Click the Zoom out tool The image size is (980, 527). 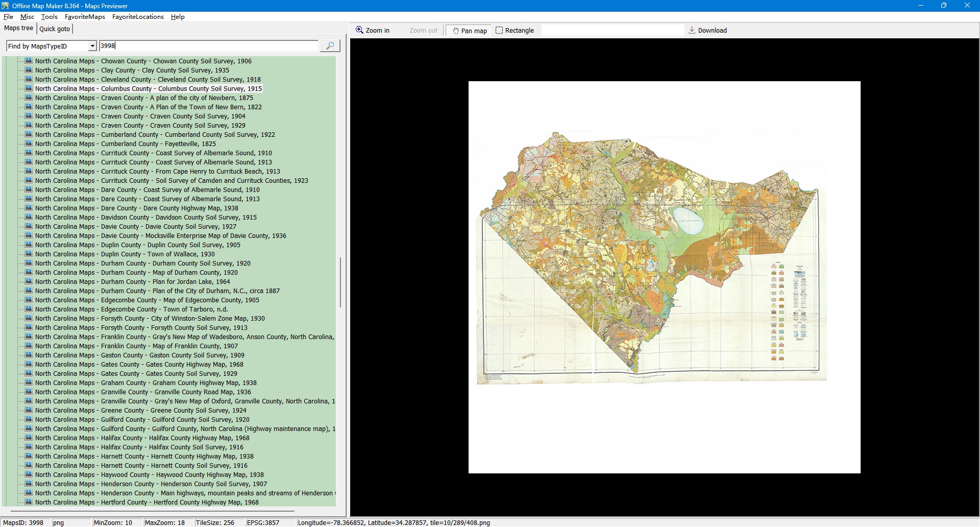[x=423, y=31]
